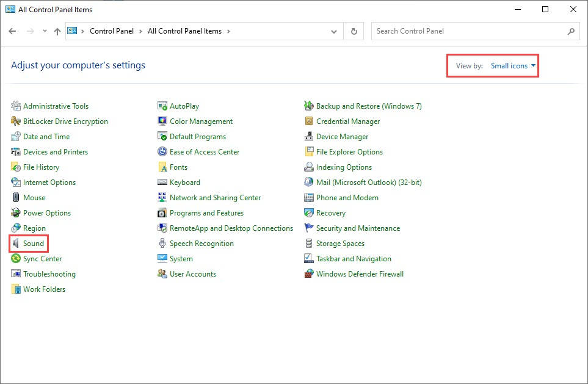Expand the View by Small icons dropdown
Image resolution: width=588 pixels, height=384 pixels.
[513, 65]
